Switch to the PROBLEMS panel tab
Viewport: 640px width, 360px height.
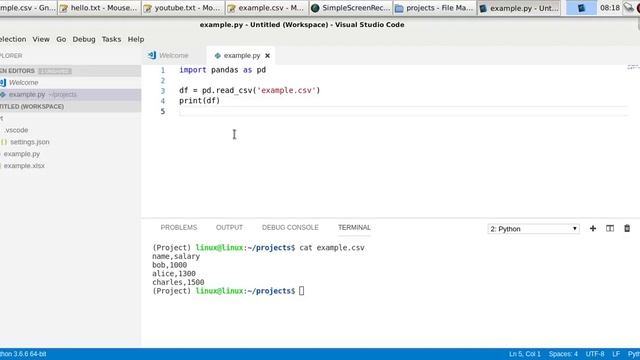pyautogui.click(x=178, y=227)
